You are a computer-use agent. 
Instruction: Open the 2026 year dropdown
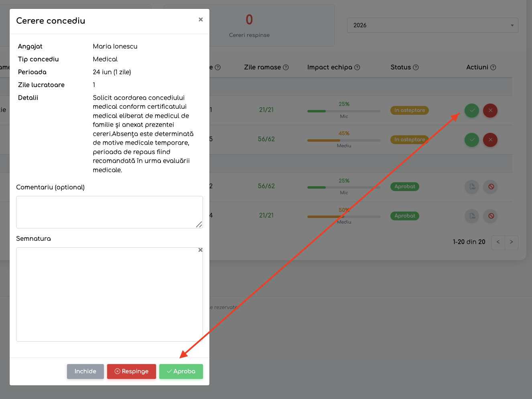click(x=433, y=25)
